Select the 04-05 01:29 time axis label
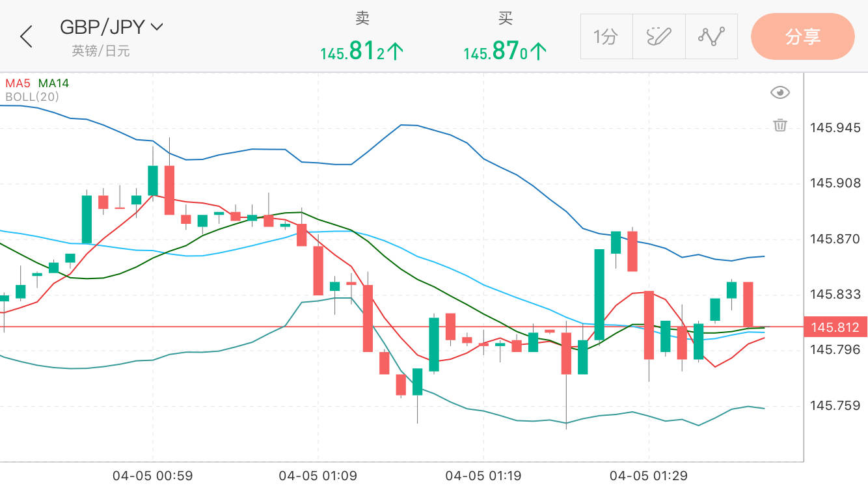 pos(648,476)
